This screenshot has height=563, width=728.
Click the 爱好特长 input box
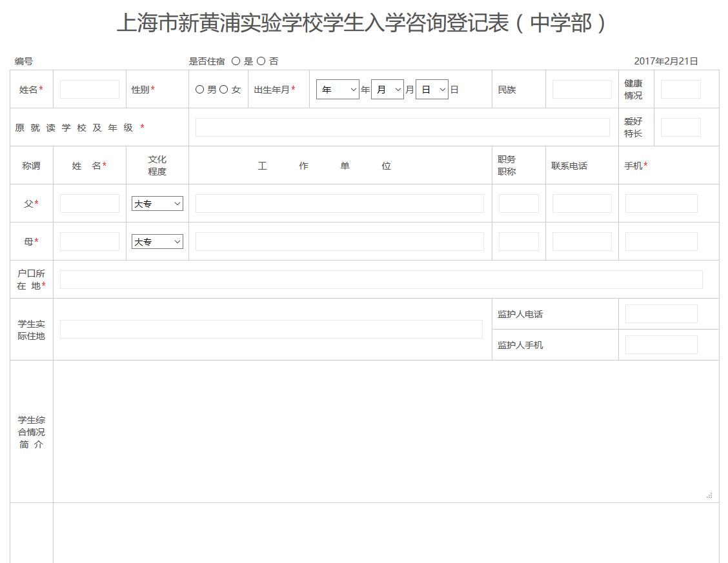coord(681,128)
